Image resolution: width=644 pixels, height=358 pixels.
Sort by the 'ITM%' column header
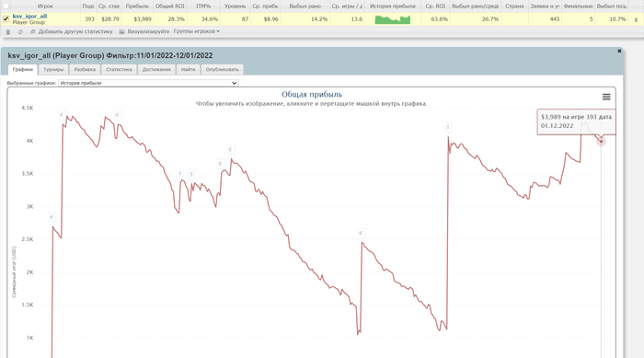[x=203, y=6]
